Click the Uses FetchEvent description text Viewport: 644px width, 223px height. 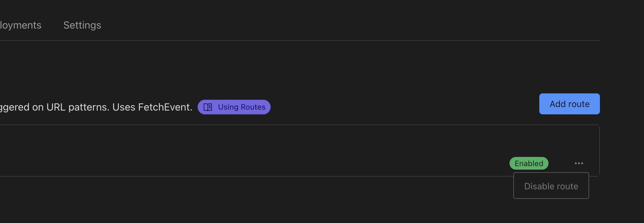coord(152,107)
